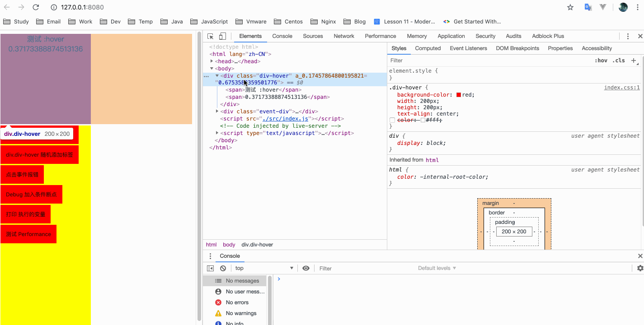Viewport: 644px width, 325px height.
Task: Enable the color #fff declaration checkbox
Action: [x=392, y=120]
